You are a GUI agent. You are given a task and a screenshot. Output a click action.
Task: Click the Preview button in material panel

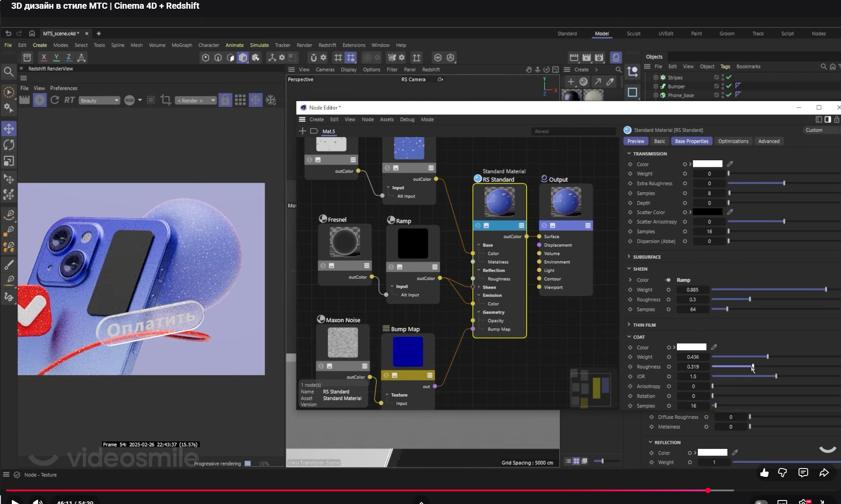[636, 141]
